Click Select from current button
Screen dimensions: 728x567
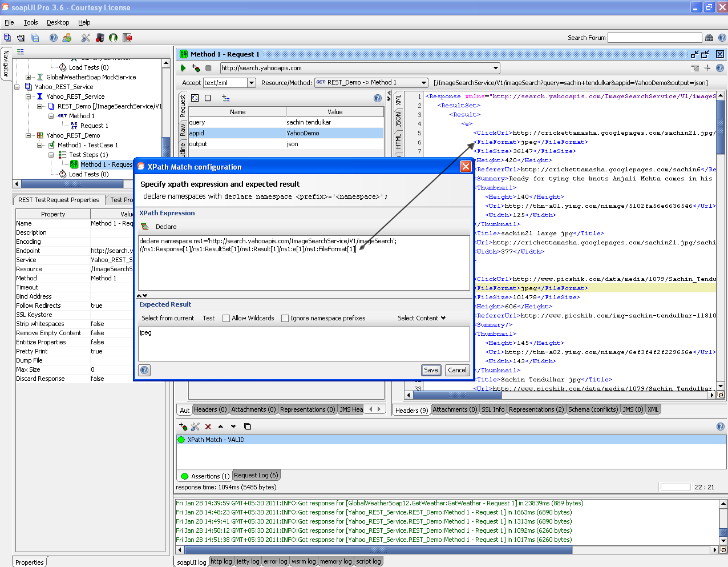click(168, 318)
